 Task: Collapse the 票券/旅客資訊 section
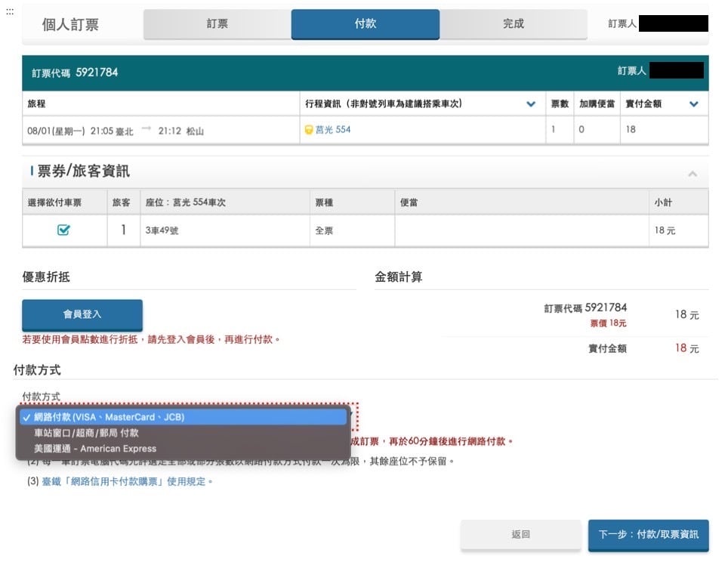coord(693,174)
